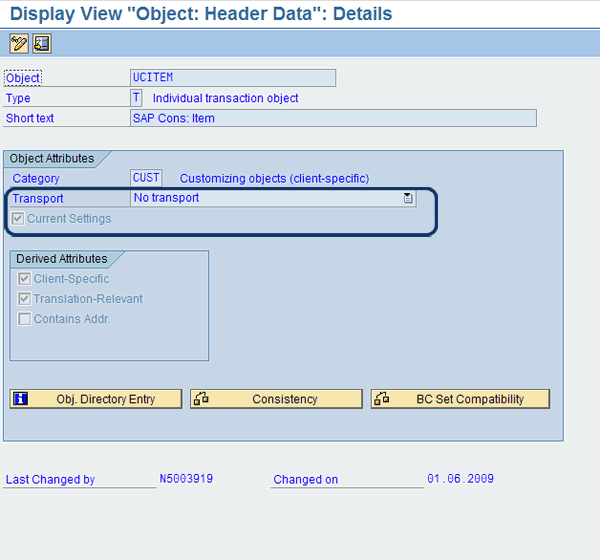The image size is (600, 560).
Task: Click the Changed on label
Action: click(306, 479)
